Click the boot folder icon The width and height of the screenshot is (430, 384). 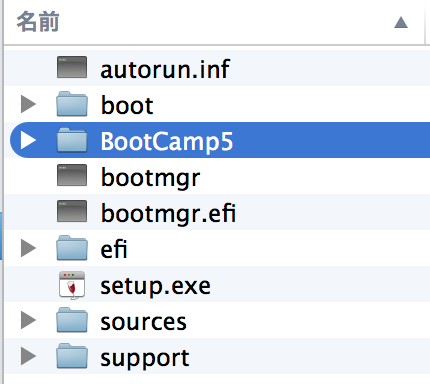coord(72,104)
